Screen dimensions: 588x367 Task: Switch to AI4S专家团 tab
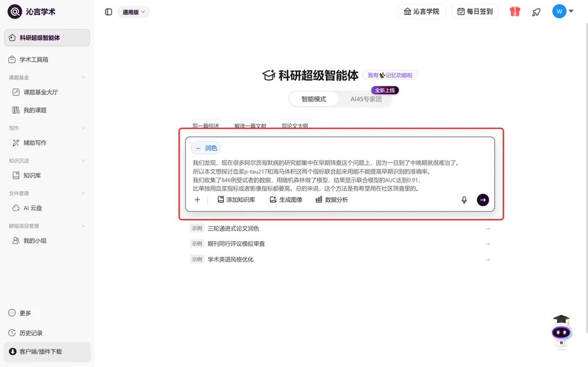(x=366, y=99)
